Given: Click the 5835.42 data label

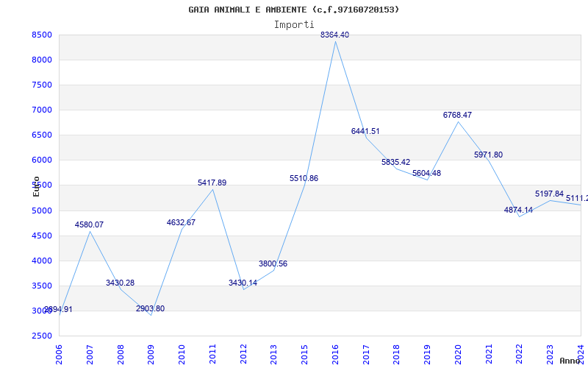Looking at the screenshot, I should tap(396, 162).
